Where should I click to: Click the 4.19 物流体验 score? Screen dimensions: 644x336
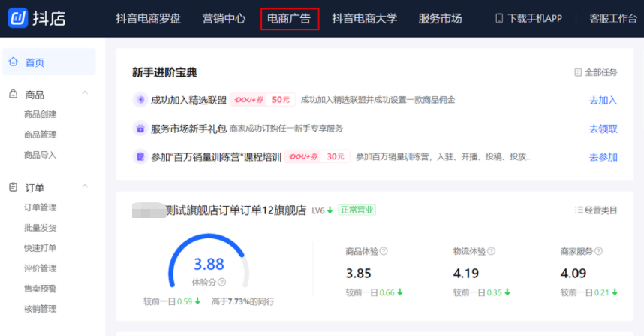[x=466, y=273]
